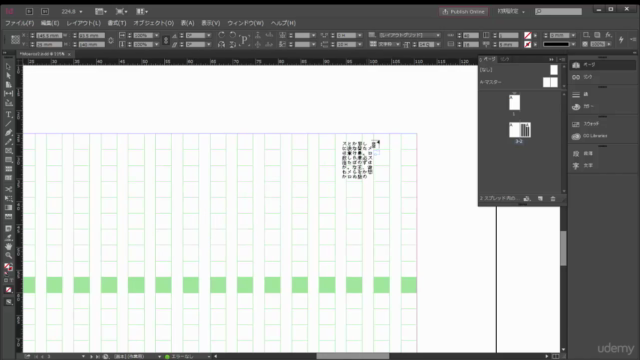Open the scale X percentage dropdown
Screen dimensions: 640x360
[156, 36]
